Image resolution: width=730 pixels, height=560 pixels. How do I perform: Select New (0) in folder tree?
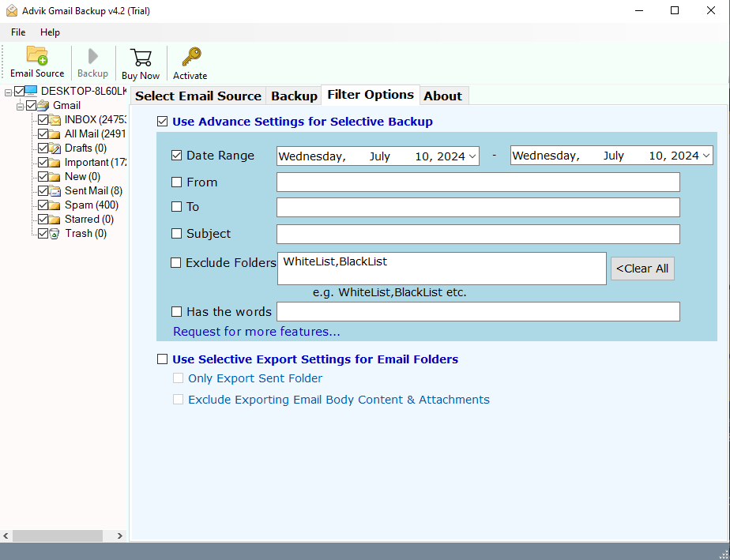coord(82,176)
